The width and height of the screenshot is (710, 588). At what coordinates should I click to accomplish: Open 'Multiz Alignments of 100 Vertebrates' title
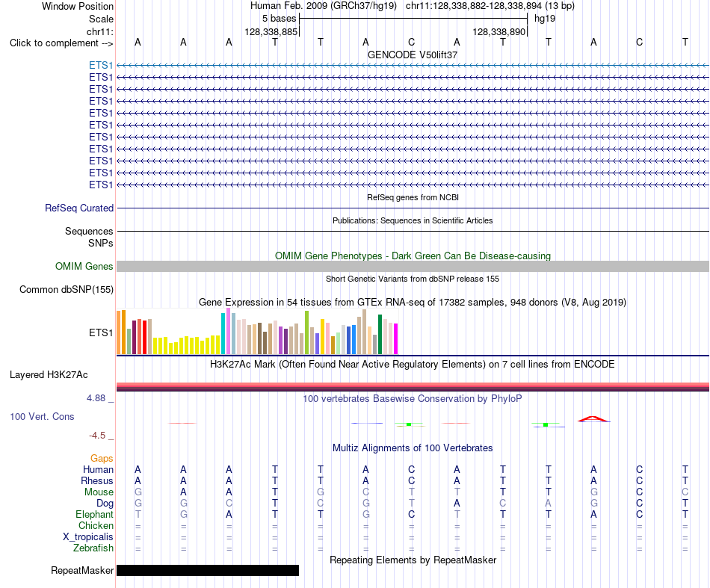(x=413, y=448)
